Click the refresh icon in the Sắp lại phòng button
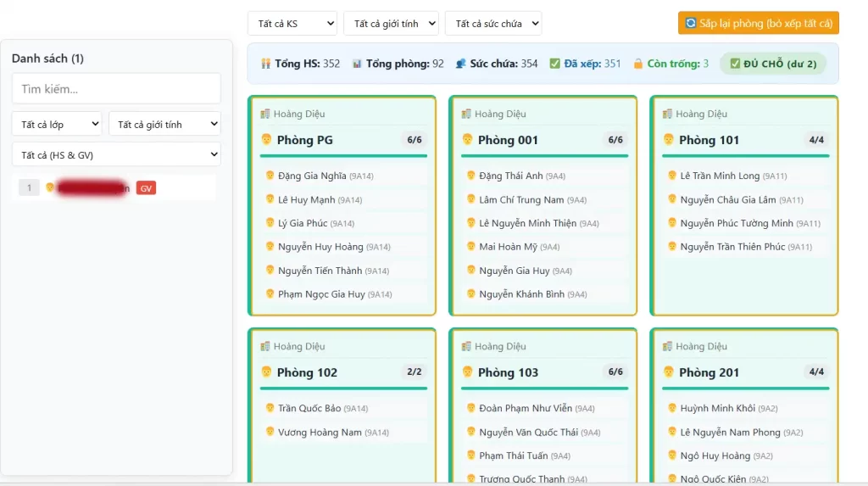 [x=691, y=24]
